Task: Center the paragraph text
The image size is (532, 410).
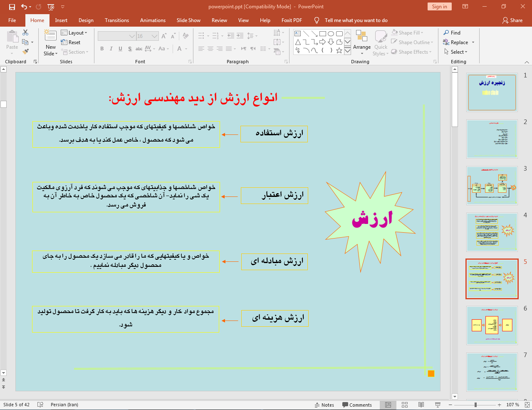Action: (x=210, y=49)
